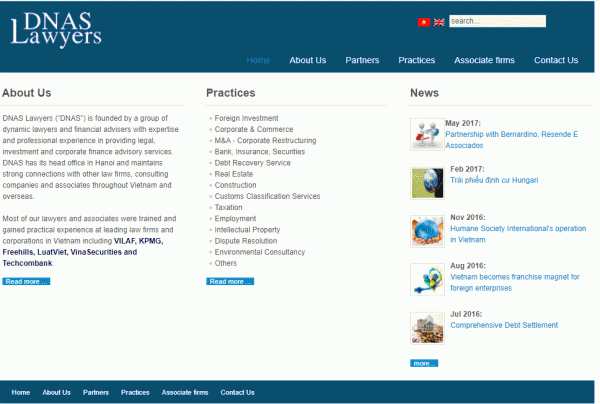The image size is (600, 404).
Task: Click Read more under About Us section
Action: tap(26, 282)
